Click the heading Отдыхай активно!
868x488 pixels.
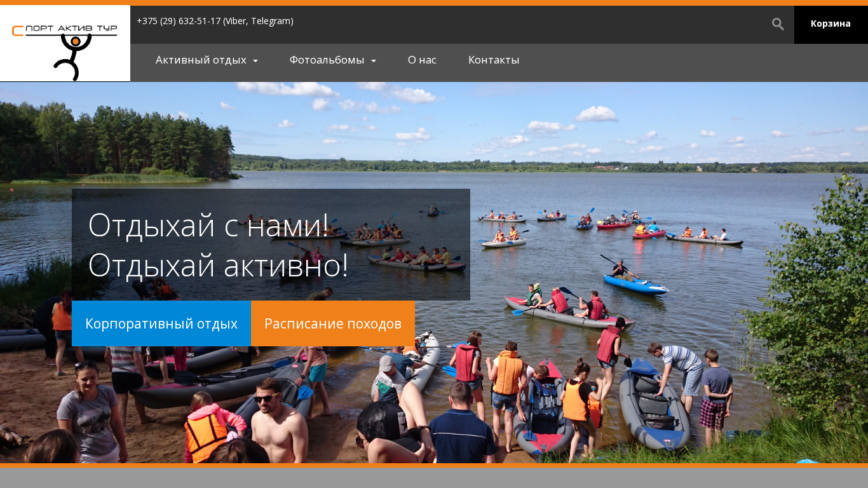click(218, 266)
